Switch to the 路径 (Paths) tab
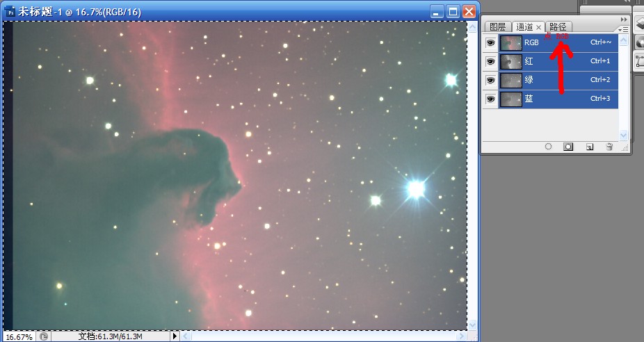The height and width of the screenshot is (342, 644). click(x=558, y=26)
